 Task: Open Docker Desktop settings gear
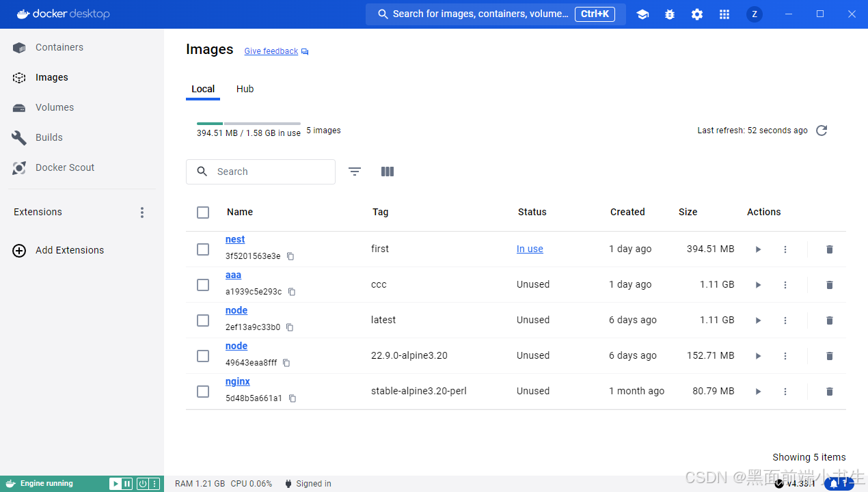point(696,14)
